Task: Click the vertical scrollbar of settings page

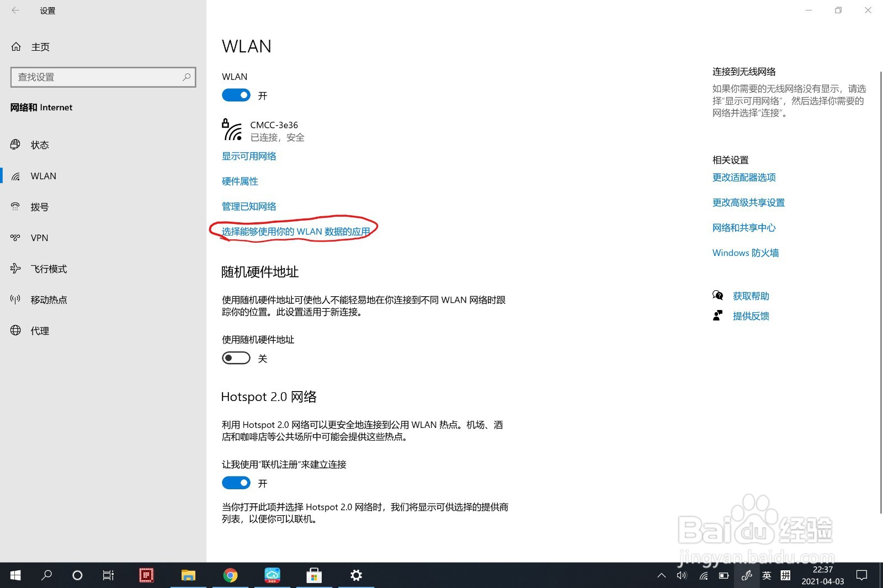Action: pyautogui.click(x=880, y=292)
